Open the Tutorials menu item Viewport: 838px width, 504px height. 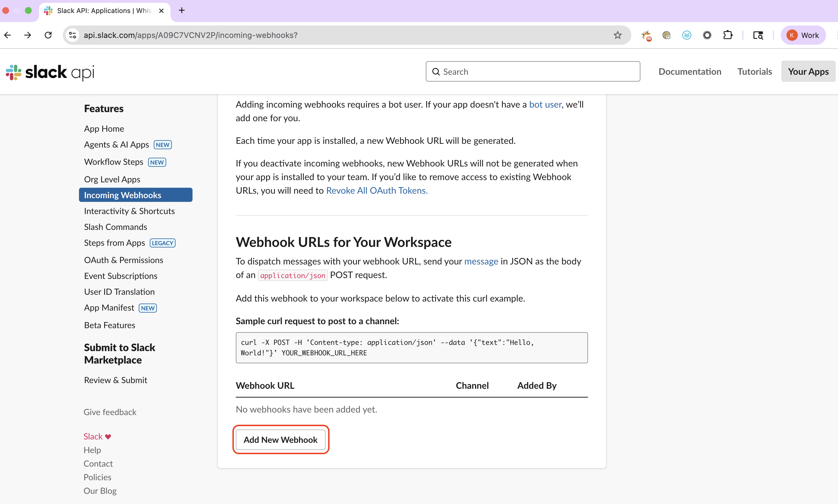tap(754, 71)
